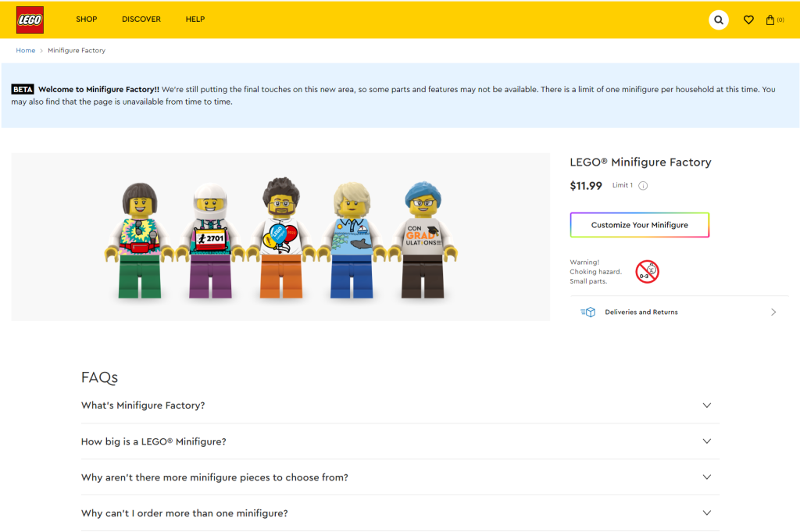
Task: Click the Choking hazard warning text
Action: (x=595, y=271)
